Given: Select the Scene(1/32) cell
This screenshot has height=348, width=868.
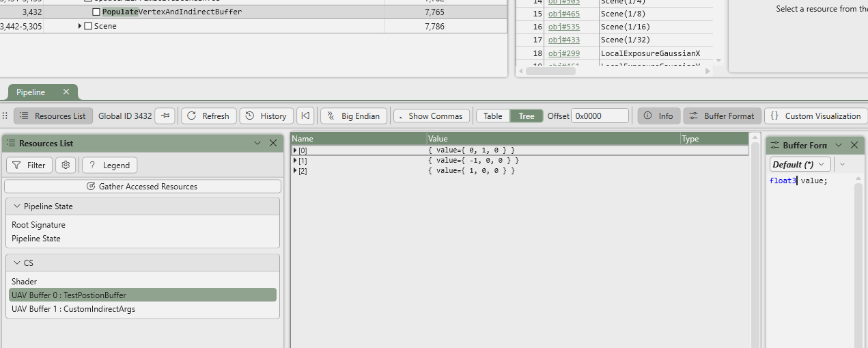Looking at the screenshot, I should click(x=656, y=40).
